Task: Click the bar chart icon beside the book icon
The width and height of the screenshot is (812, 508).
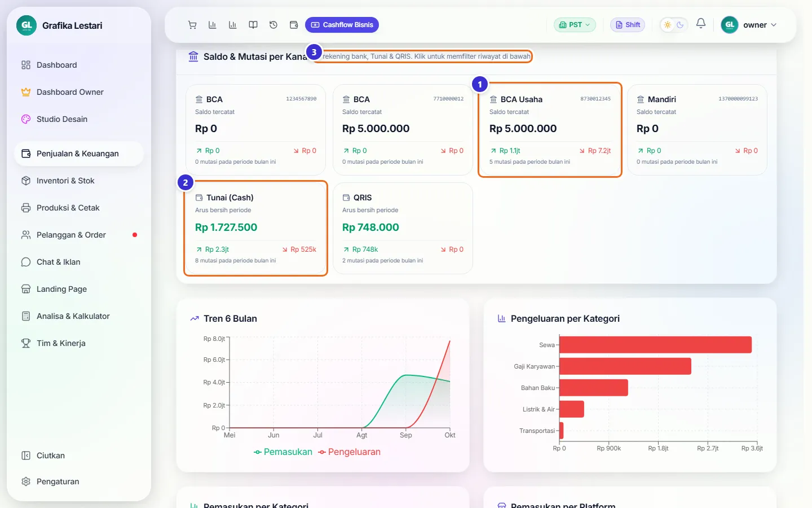Action: 233,25
